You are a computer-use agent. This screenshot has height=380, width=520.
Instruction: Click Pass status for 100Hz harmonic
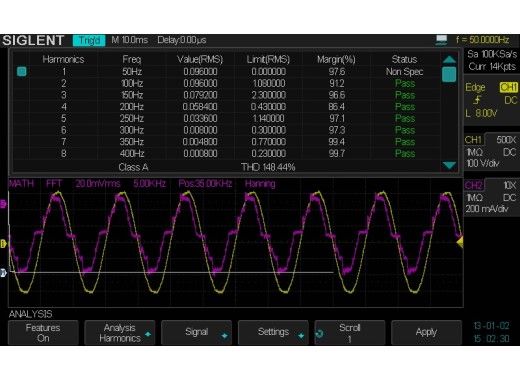(405, 83)
